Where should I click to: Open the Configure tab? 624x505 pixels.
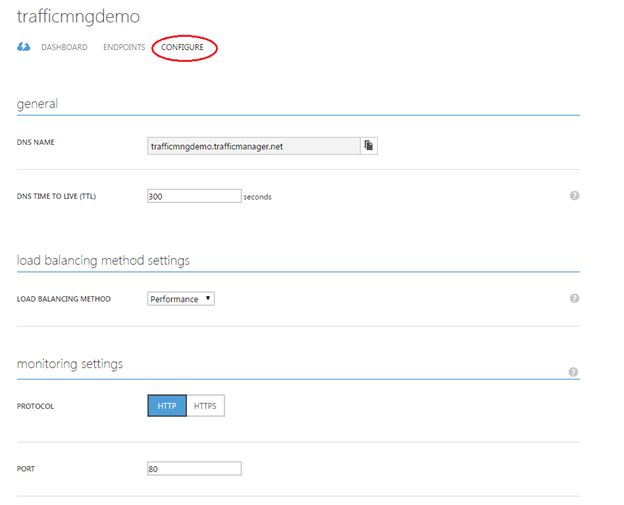click(x=182, y=47)
